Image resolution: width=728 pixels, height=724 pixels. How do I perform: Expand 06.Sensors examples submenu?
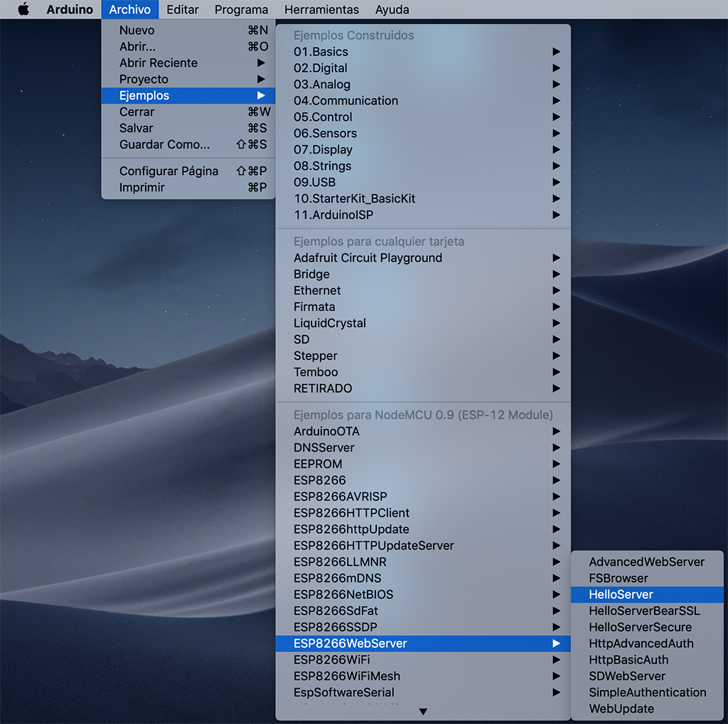423,133
